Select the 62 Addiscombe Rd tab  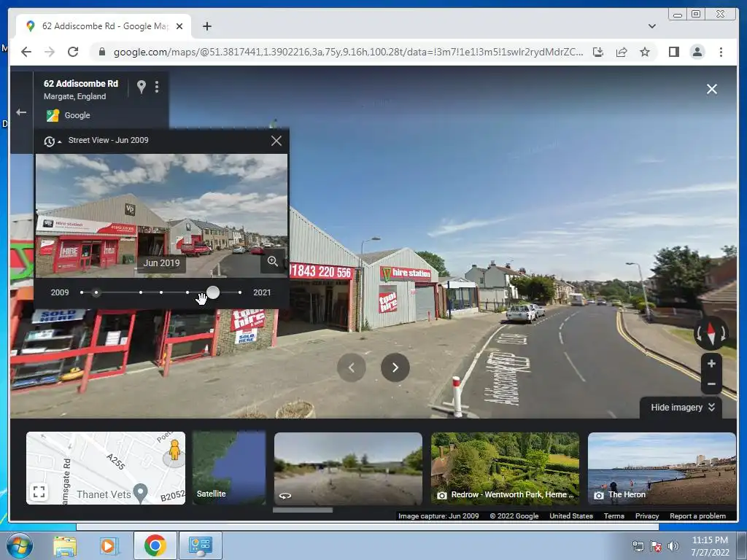[104, 26]
